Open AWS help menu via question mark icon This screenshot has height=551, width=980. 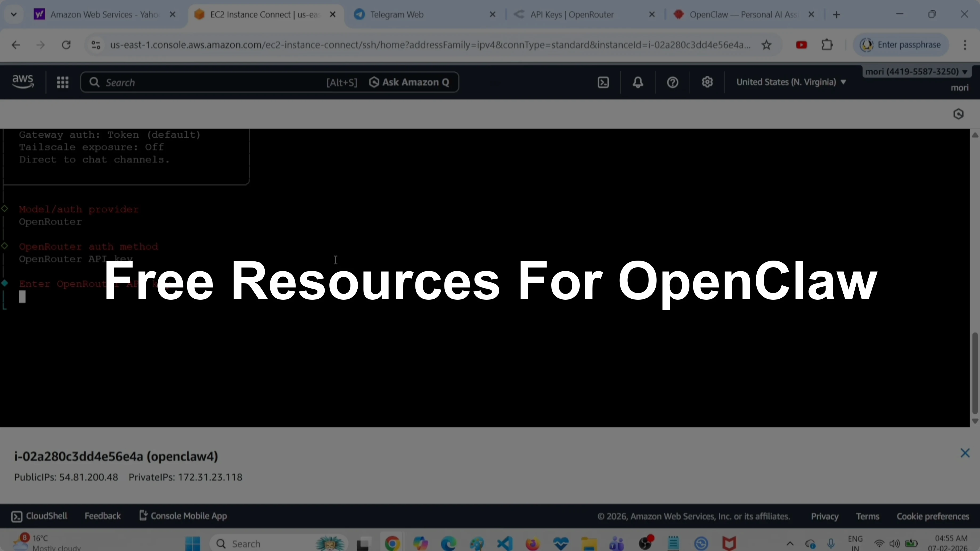pos(672,82)
